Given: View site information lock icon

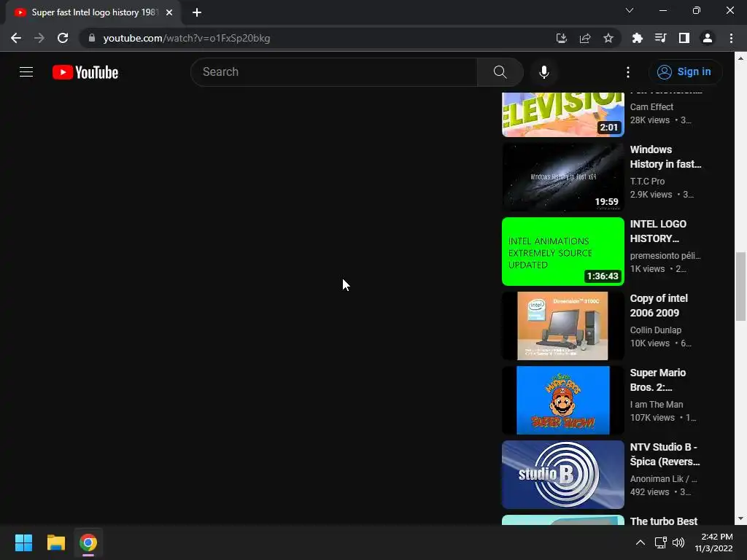Looking at the screenshot, I should 92,38.
